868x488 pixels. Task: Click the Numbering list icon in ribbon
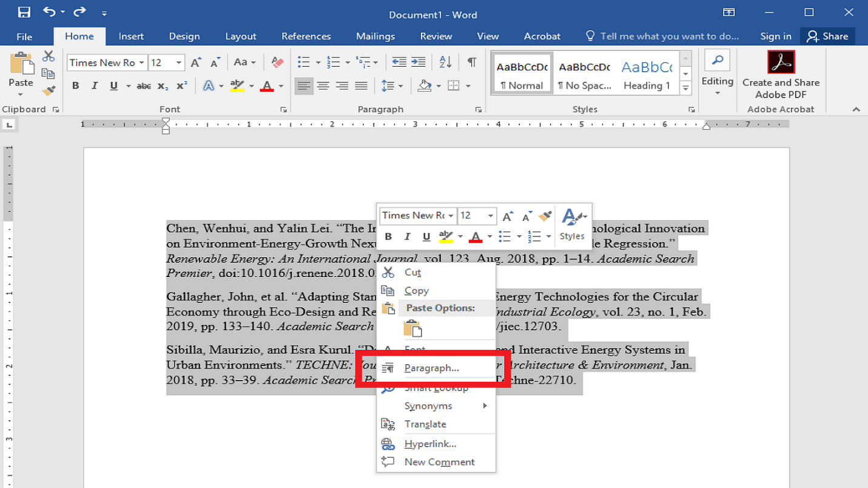click(x=333, y=62)
